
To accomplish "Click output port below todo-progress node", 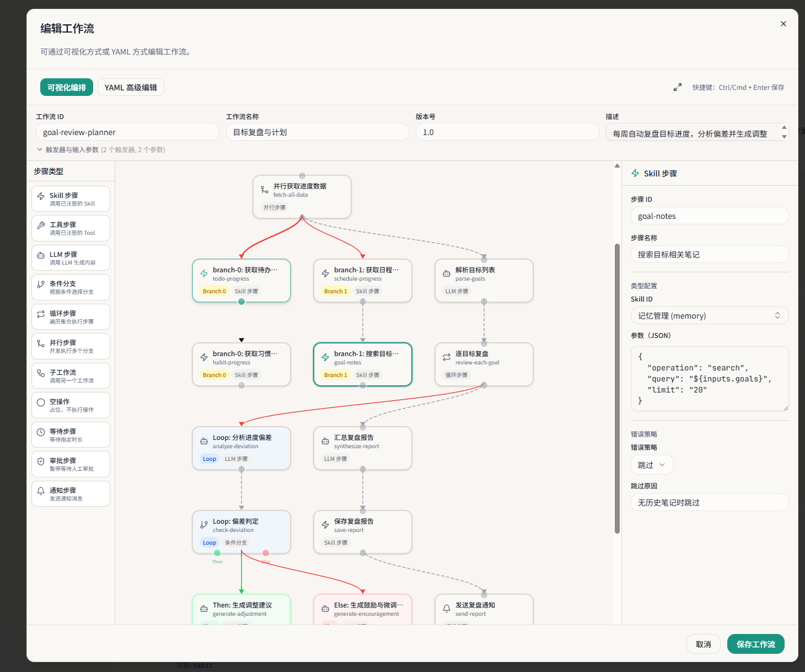I will [241, 302].
